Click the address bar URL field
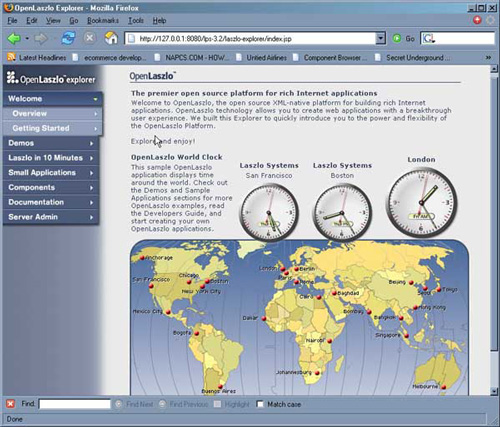Screen dimensions: 500x427 coord(251,39)
